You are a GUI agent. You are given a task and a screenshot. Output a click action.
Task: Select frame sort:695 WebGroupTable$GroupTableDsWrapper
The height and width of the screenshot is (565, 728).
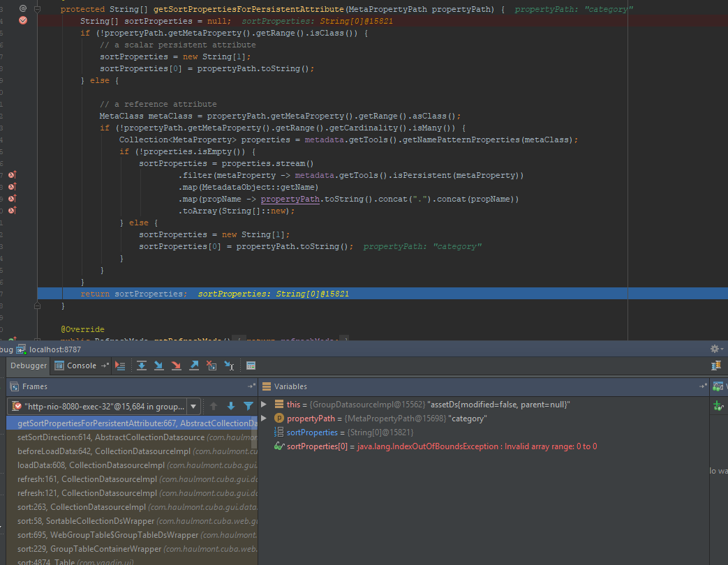click(131, 535)
